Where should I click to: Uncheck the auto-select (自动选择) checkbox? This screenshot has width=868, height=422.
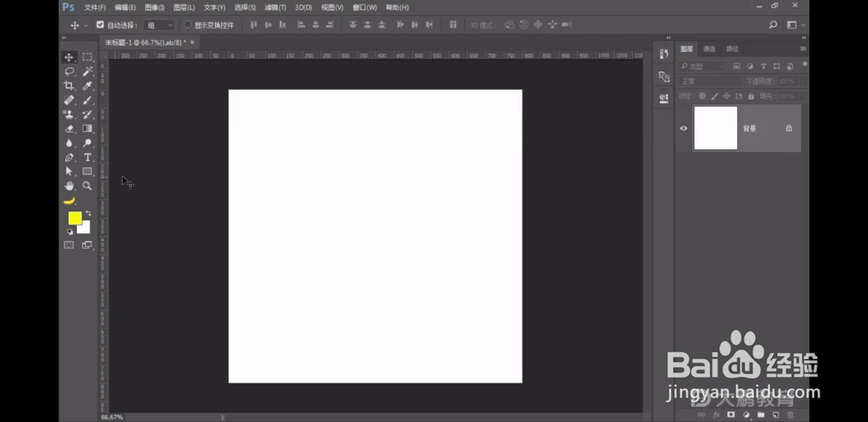pos(100,24)
